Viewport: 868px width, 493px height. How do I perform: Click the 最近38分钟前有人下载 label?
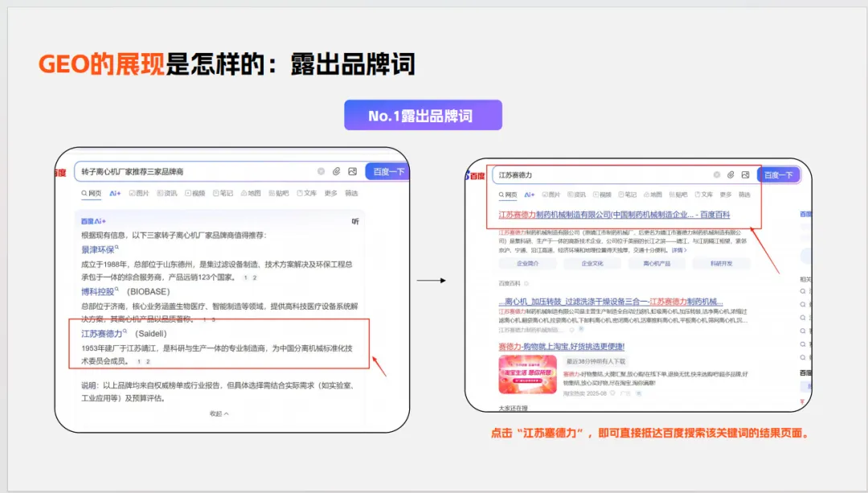[596, 361]
